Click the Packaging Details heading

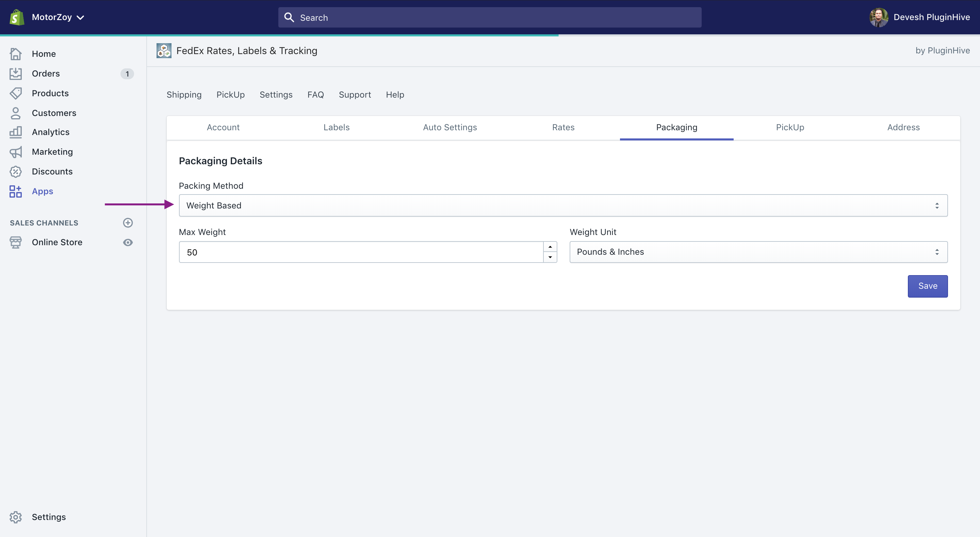[x=220, y=161]
